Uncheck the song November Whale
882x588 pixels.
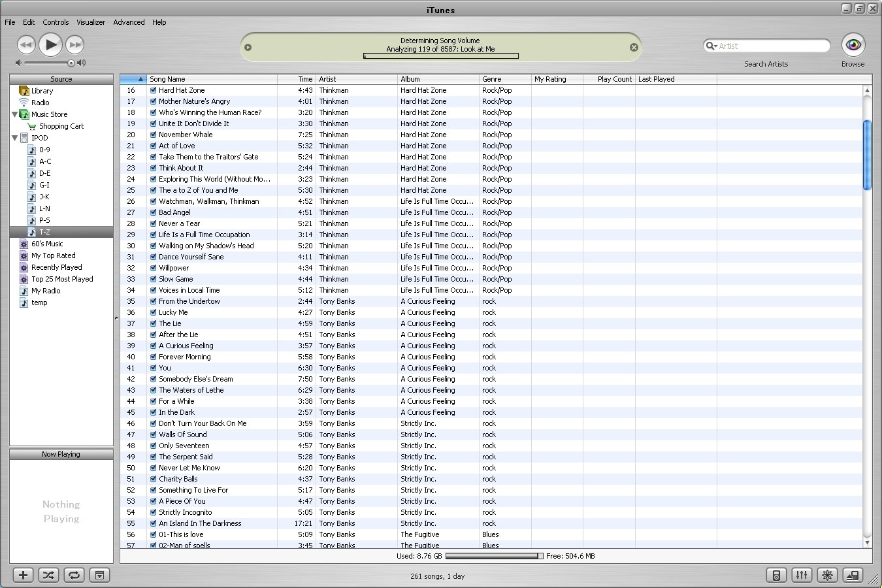click(153, 135)
